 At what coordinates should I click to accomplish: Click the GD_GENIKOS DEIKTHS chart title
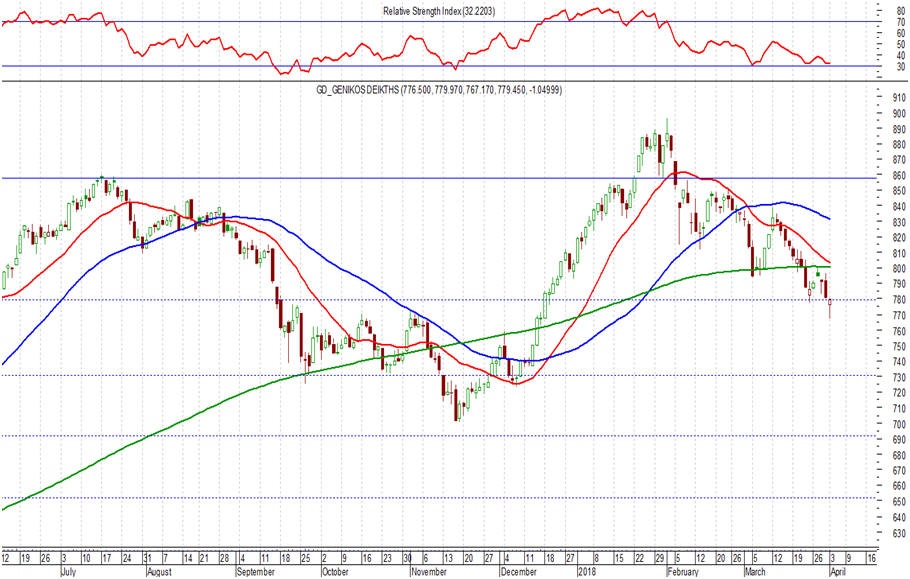pos(438,90)
